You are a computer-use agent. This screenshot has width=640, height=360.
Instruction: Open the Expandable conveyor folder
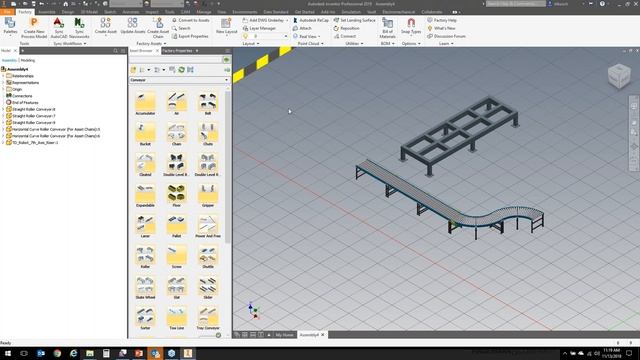(145, 195)
